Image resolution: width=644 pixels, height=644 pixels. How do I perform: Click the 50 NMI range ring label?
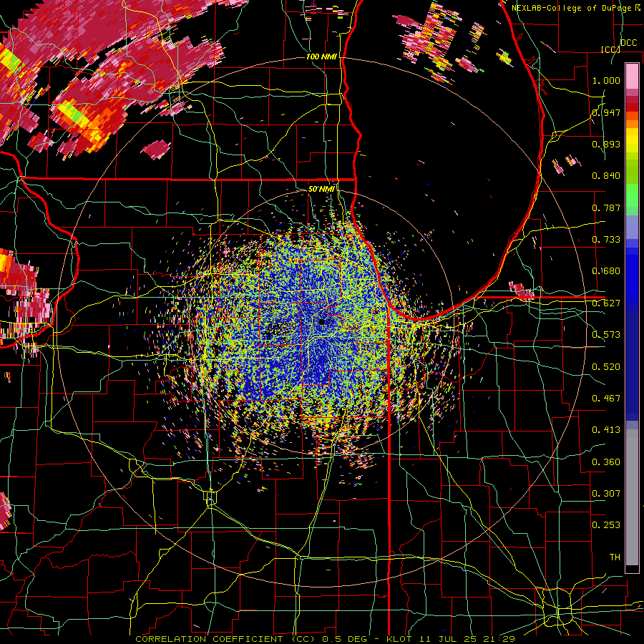pyautogui.click(x=321, y=189)
